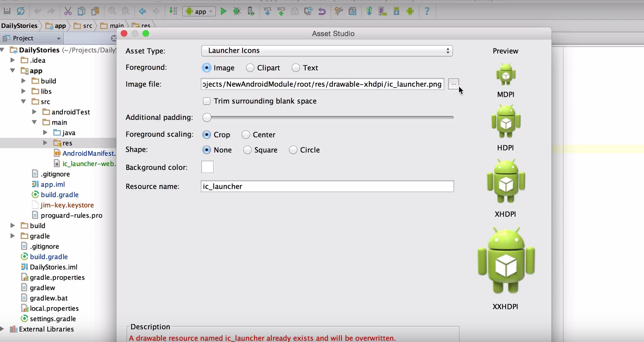
Task: Expand the java folder node
Action: pyautogui.click(x=45, y=132)
